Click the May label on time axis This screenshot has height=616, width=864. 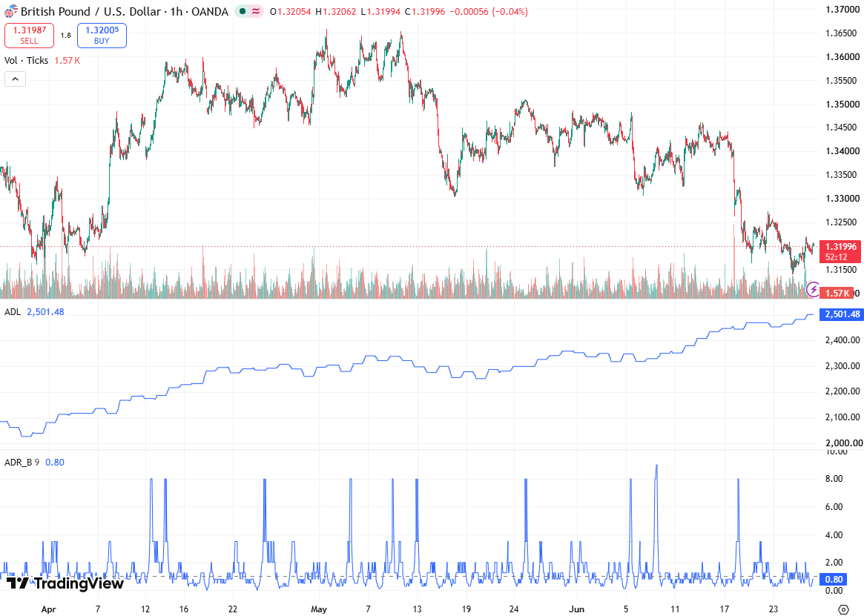[318, 609]
